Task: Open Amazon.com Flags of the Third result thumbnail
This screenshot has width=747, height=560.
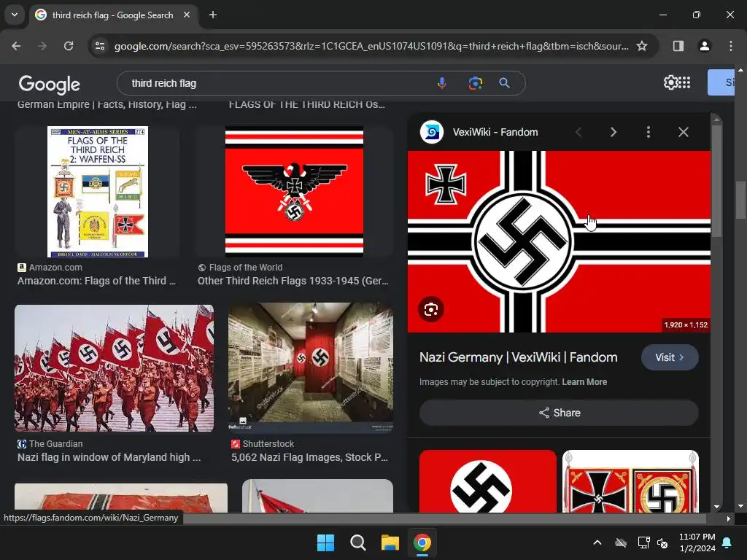Action: pyautogui.click(x=98, y=192)
